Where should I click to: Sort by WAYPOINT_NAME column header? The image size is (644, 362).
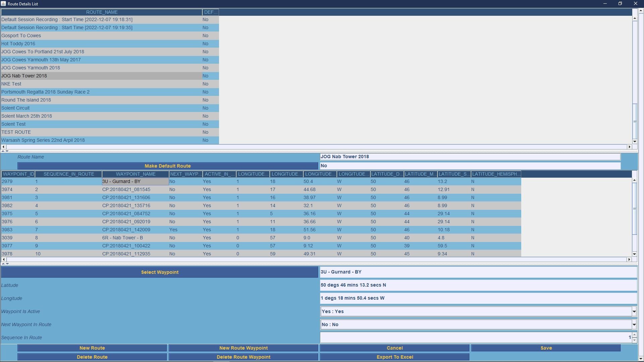click(136, 174)
